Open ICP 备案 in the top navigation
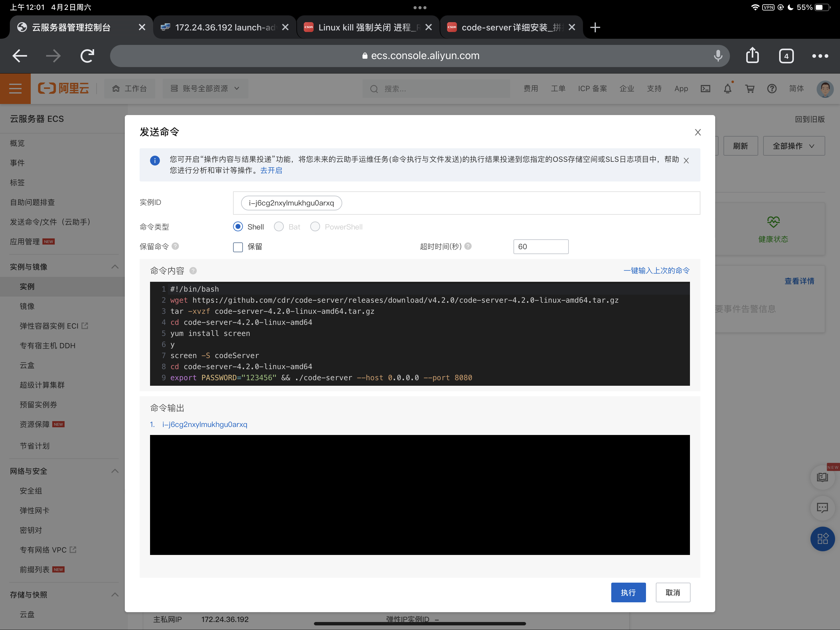The width and height of the screenshot is (840, 630). [592, 89]
